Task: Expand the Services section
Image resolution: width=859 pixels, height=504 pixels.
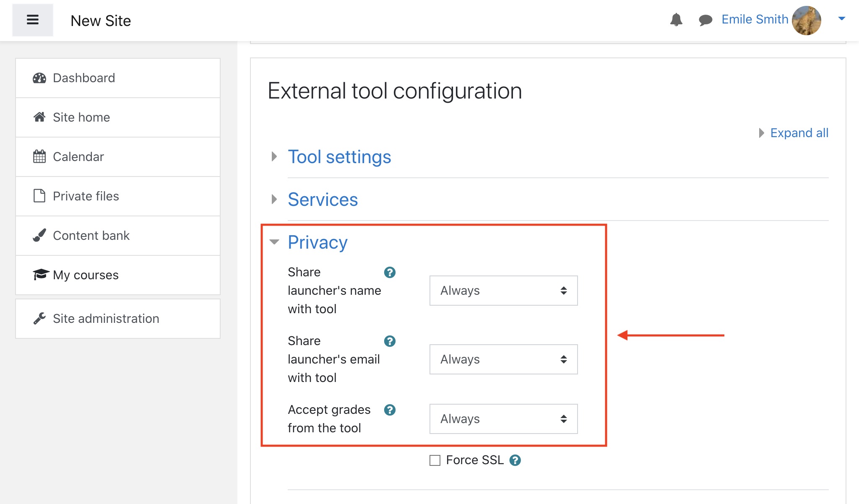Action: (323, 200)
